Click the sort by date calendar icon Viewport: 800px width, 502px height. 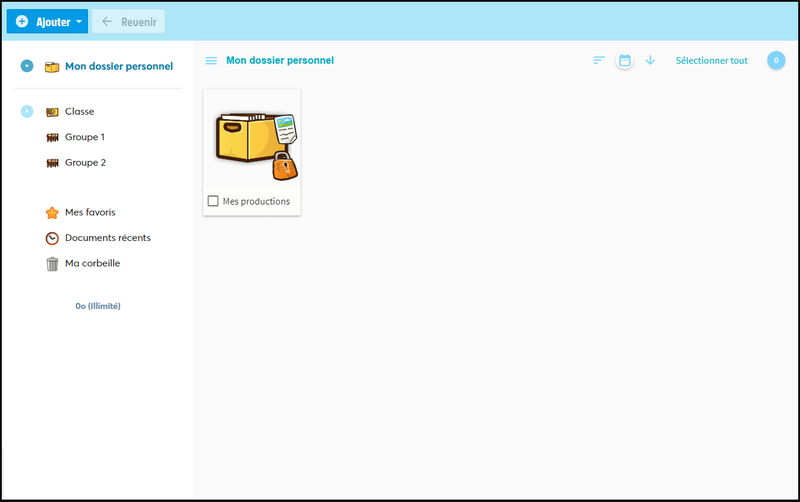(x=625, y=61)
